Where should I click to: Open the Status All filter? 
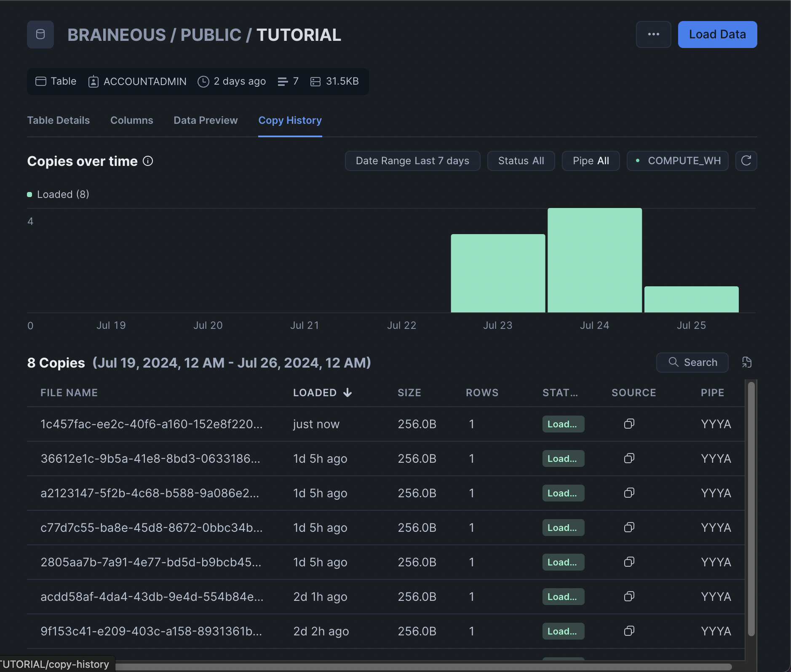point(521,161)
